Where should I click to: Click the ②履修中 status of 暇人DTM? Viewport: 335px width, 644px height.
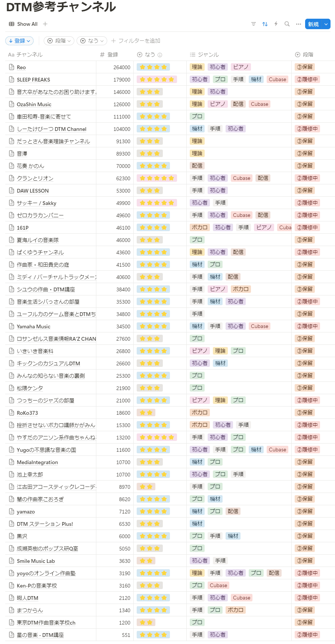(x=307, y=598)
